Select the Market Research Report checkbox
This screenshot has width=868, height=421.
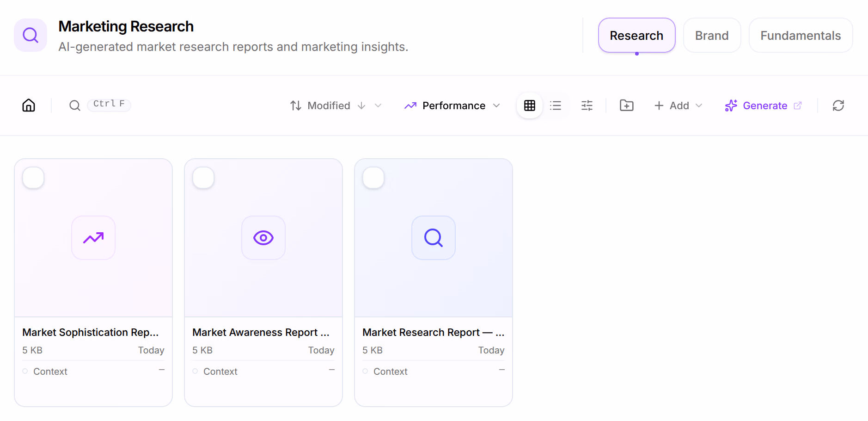point(373,178)
